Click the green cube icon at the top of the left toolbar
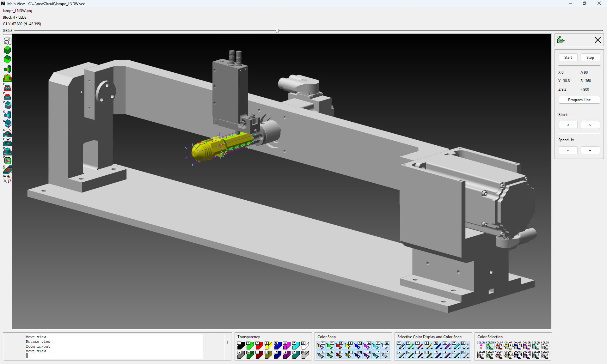The width and height of the screenshot is (607, 364). coord(7,50)
